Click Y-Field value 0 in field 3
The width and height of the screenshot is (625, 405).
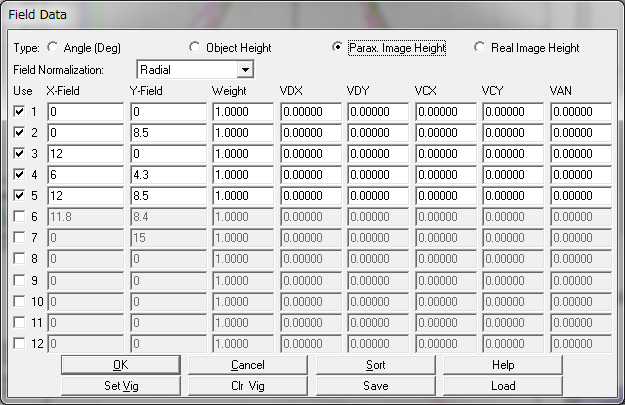coord(169,153)
